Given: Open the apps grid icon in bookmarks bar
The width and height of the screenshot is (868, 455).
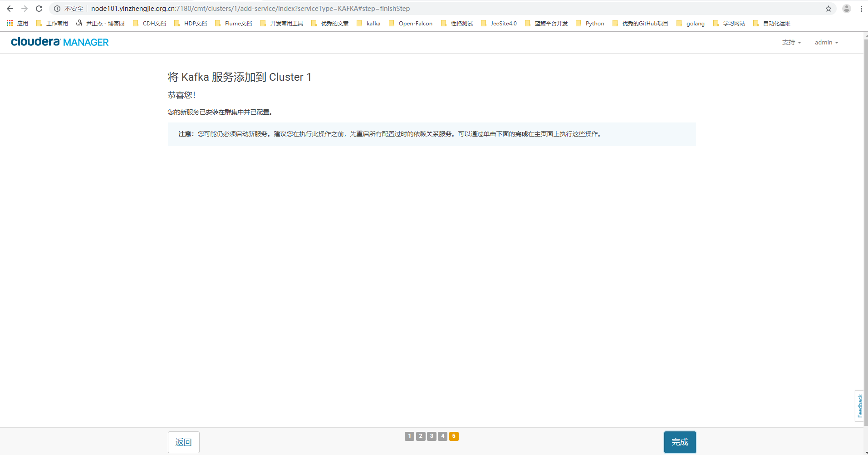Looking at the screenshot, I should [x=10, y=23].
